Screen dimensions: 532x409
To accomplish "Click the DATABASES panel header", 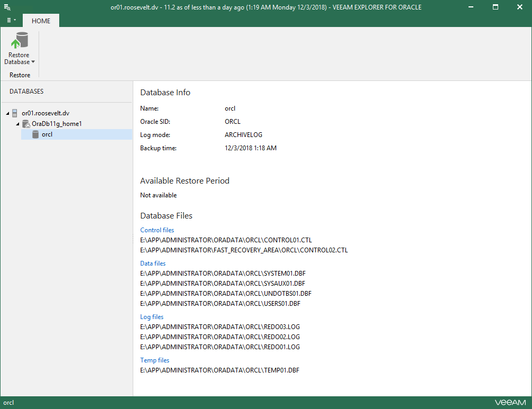I will (x=26, y=92).
